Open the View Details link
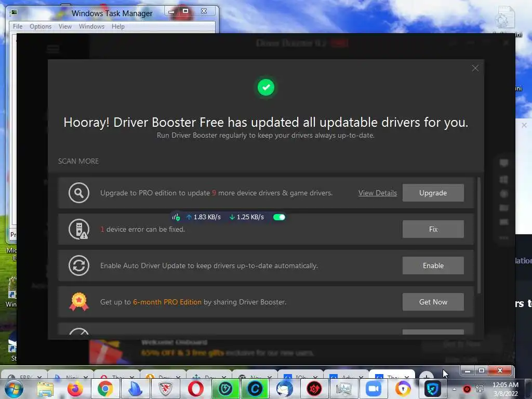 click(377, 193)
